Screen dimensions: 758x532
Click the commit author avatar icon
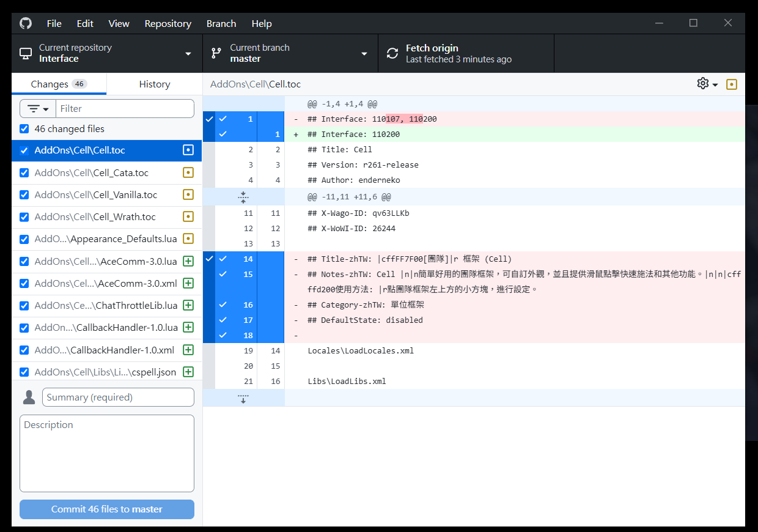point(29,397)
